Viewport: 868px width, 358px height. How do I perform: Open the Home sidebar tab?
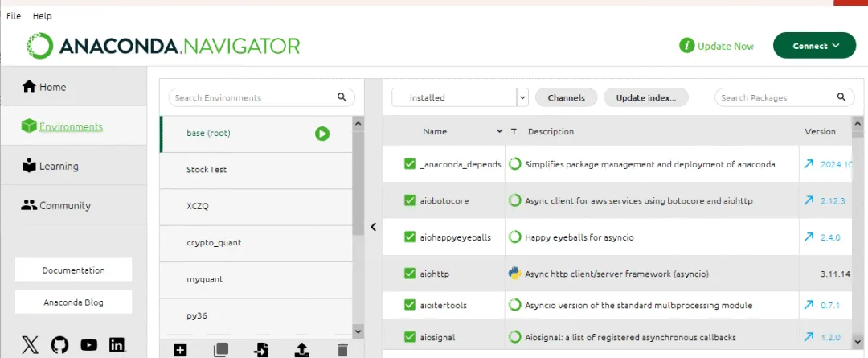(74, 87)
